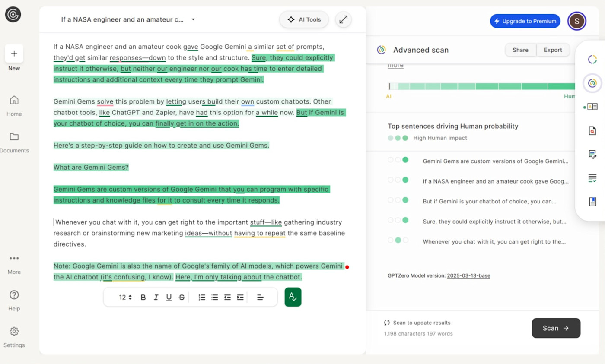Image resolution: width=605 pixels, height=364 pixels.
Task: Open Settings from the left sidebar
Action: coord(14,337)
